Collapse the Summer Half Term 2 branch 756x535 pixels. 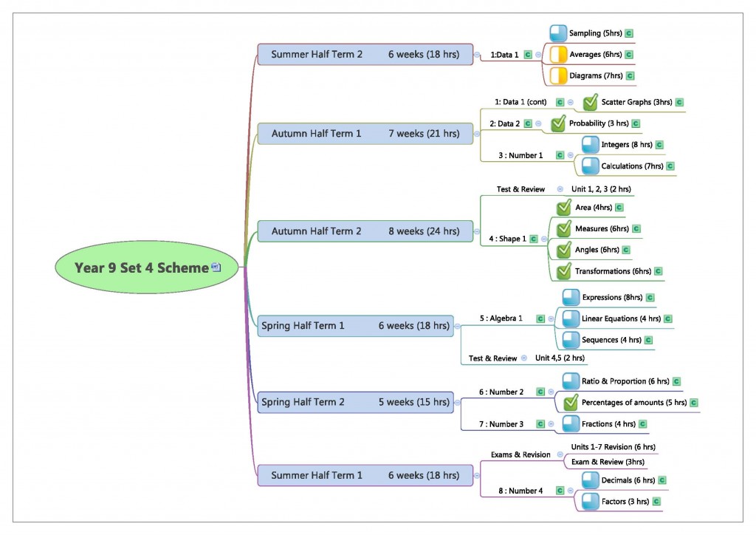point(477,54)
